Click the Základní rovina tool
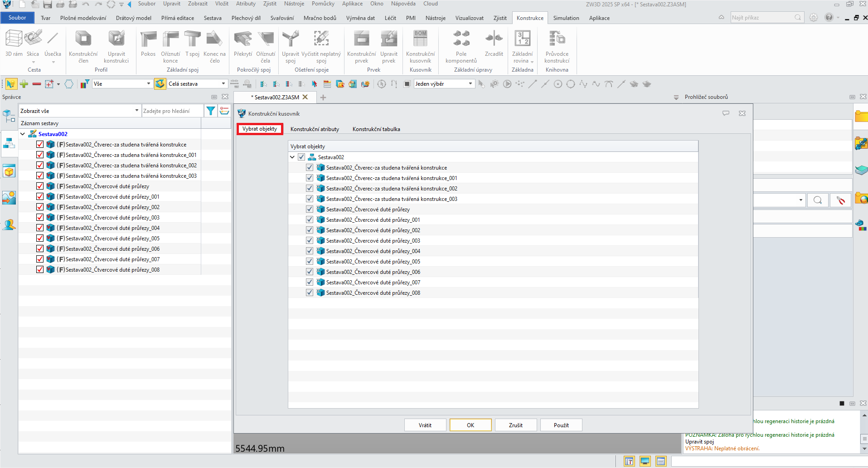The height and width of the screenshot is (468, 868). coord(523,46)
